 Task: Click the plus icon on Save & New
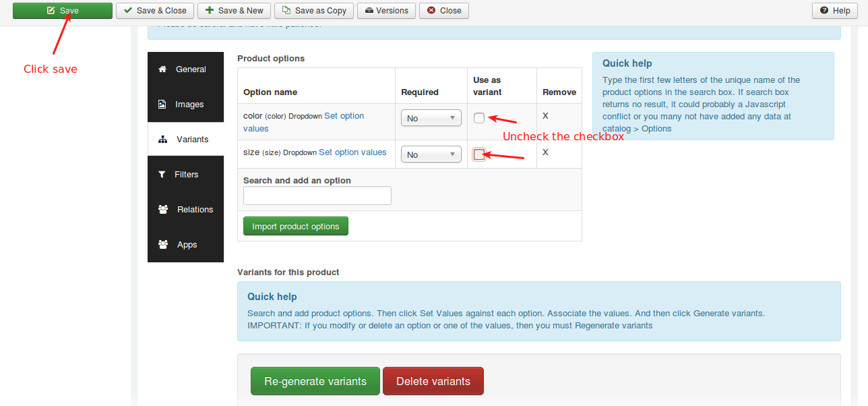[210, 11]
